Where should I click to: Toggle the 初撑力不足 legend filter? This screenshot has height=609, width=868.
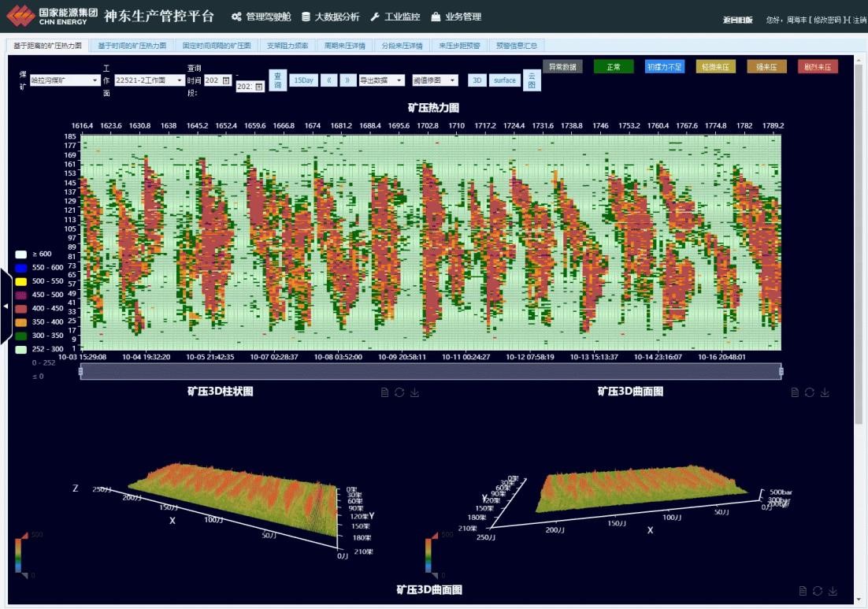(664, 67)
